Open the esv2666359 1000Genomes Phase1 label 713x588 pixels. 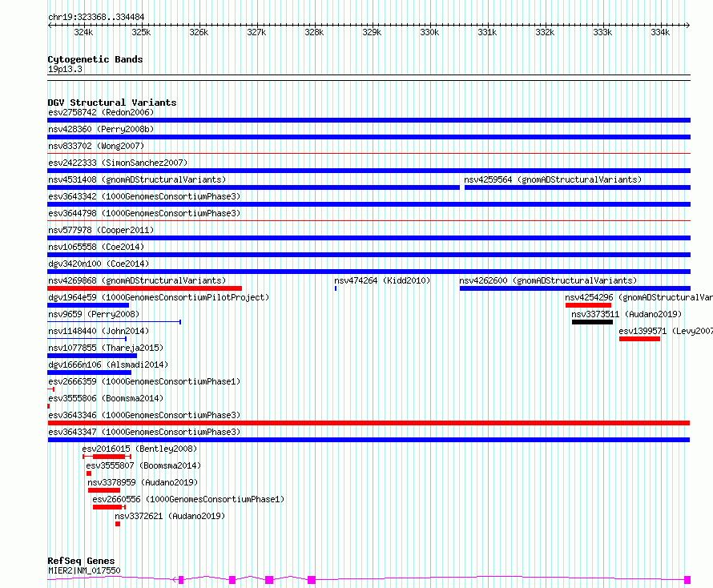(144, 381)
